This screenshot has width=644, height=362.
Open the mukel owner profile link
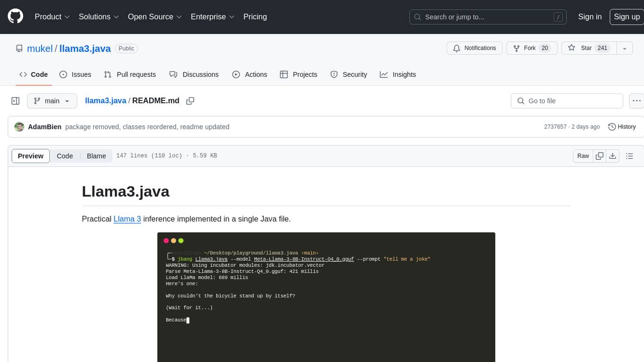[x=40, y=48]
